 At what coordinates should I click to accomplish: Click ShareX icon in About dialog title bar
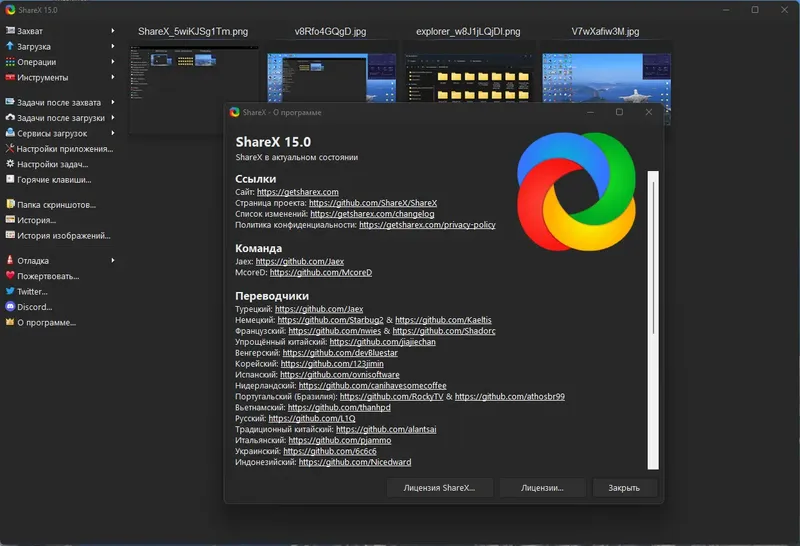[235, 112]
